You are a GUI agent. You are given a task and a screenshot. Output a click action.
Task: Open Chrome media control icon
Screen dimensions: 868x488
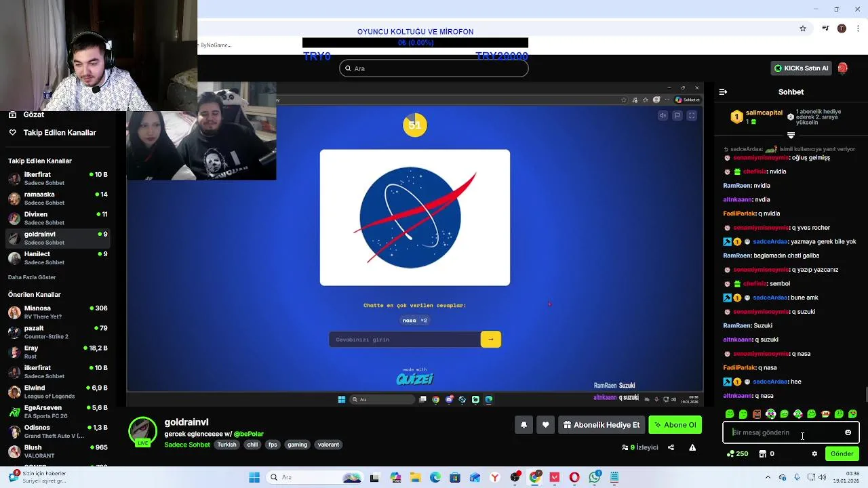click(825, 28)
